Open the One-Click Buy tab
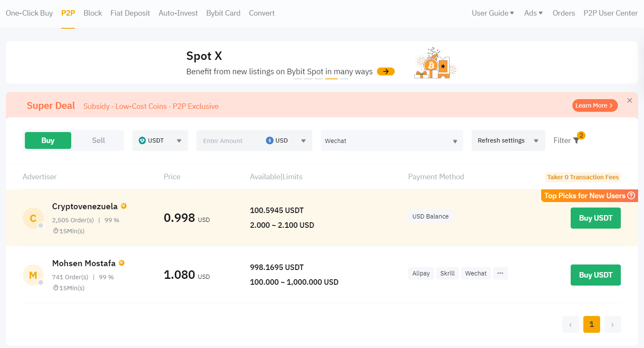Image resolution: width=644 pixels, height=348 pixels. (29, 13)
